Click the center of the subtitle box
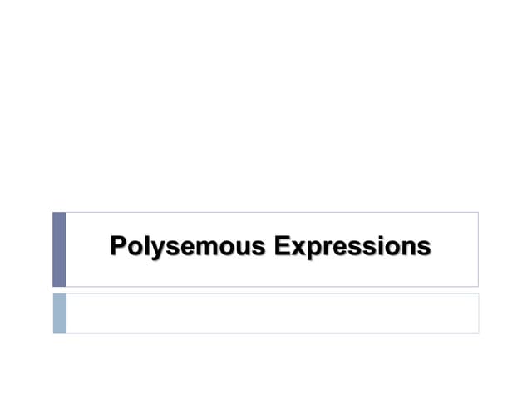 coord(272,313)
